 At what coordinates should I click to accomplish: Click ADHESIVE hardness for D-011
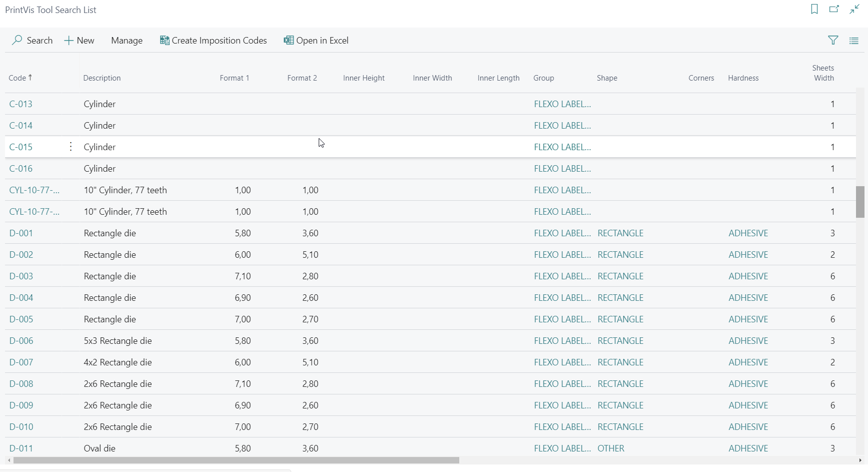click(748, 448)
